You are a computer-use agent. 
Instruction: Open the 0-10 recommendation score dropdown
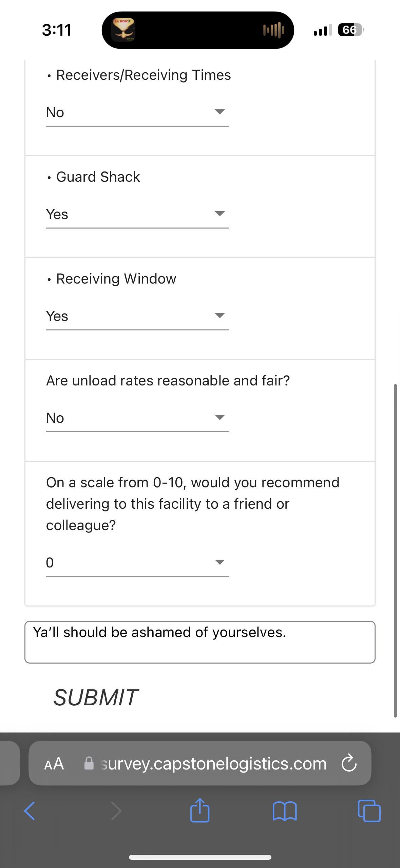click(x=137, y=563)
